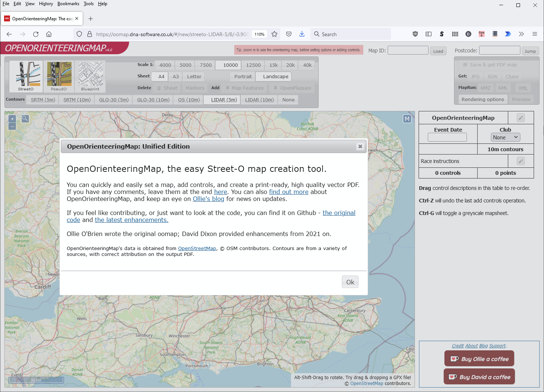
Task: Open the Ollie's blog link
Action: 208,199
